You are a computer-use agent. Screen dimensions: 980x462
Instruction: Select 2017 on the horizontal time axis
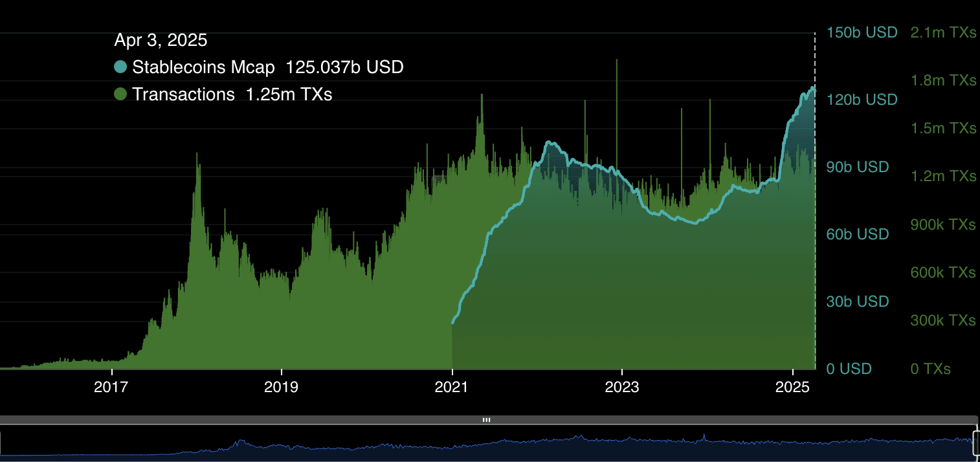[111, 388]
